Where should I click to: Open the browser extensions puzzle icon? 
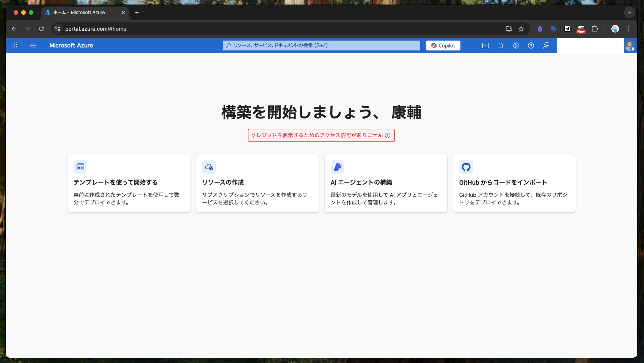click(x=595, y=29)
